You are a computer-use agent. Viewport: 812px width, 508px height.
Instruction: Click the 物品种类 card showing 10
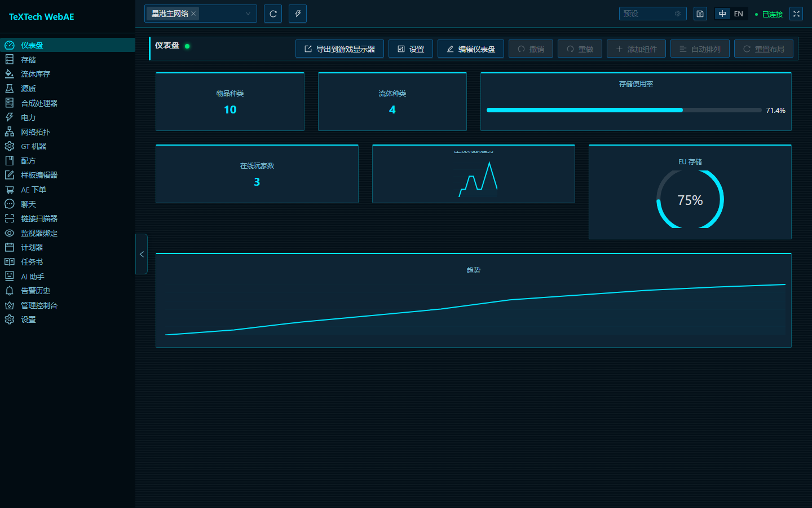[x=230, y=102]
